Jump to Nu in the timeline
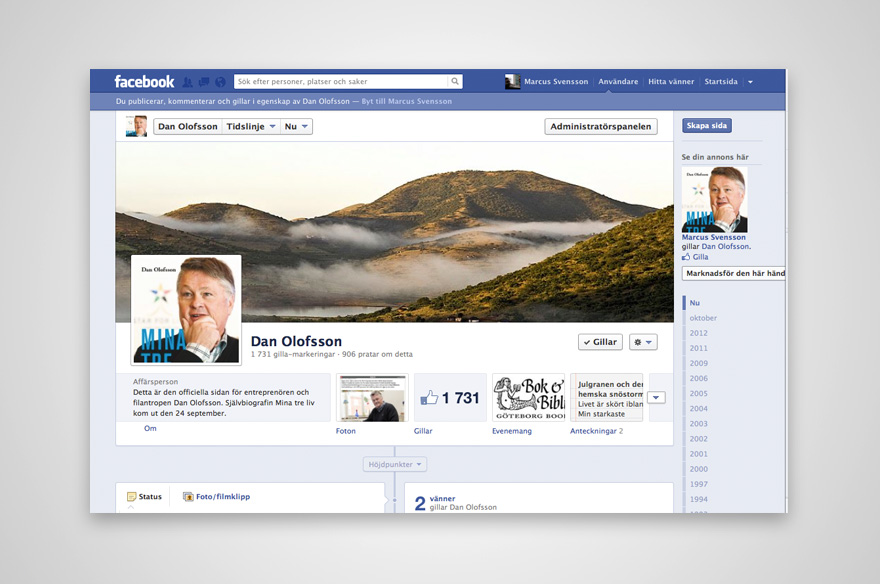Screen dimensions: 880x584 pyautogui.click(x=695, y=303)
